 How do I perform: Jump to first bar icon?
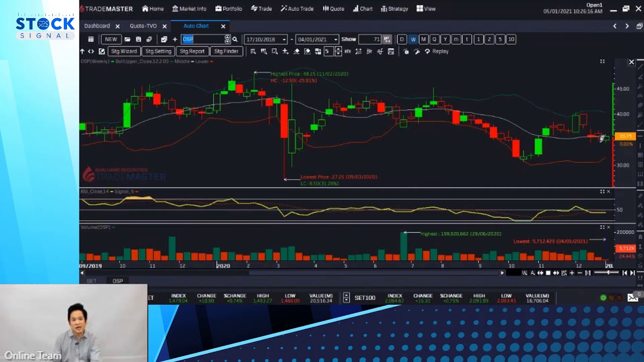[625, 273]
